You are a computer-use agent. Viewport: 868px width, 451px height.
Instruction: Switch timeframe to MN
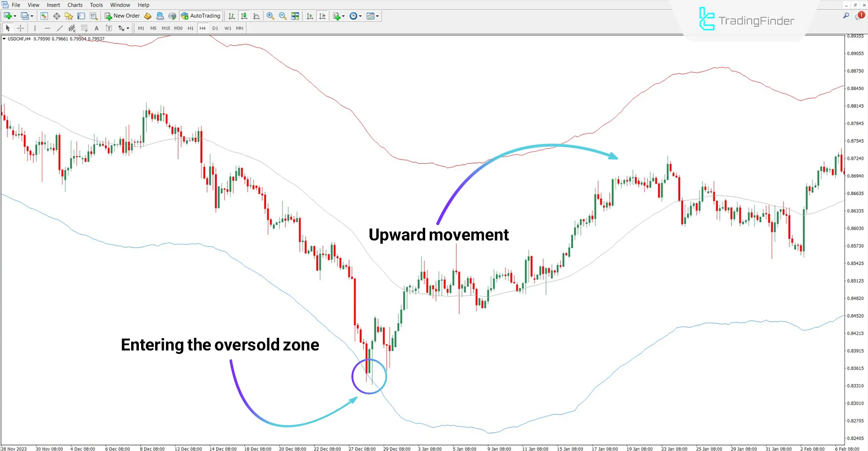click(240, 28)
